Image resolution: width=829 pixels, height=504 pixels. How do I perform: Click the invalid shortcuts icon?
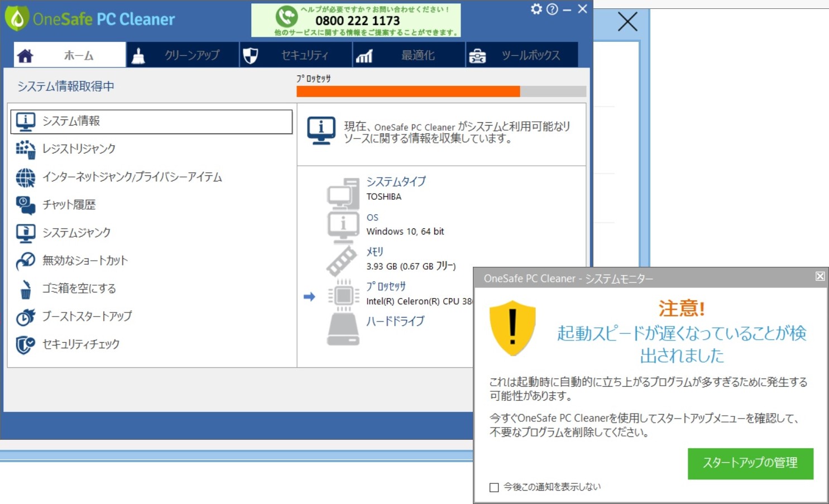point(26,261)
